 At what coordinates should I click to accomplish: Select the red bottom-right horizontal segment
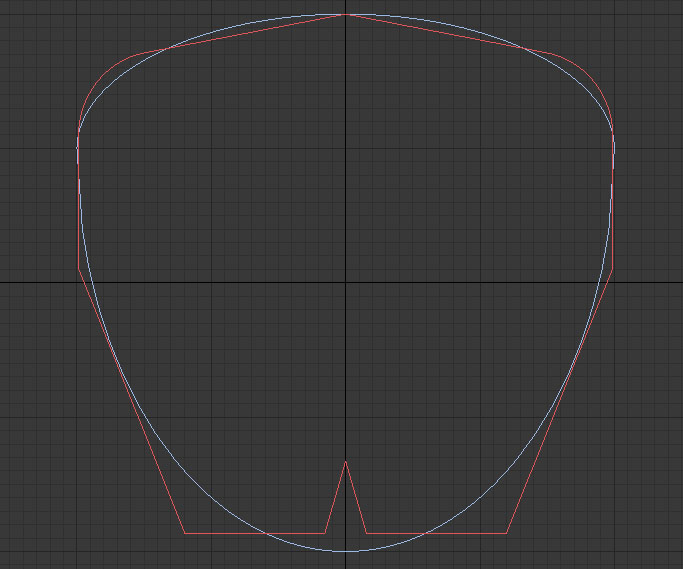(x=437, y=533)
